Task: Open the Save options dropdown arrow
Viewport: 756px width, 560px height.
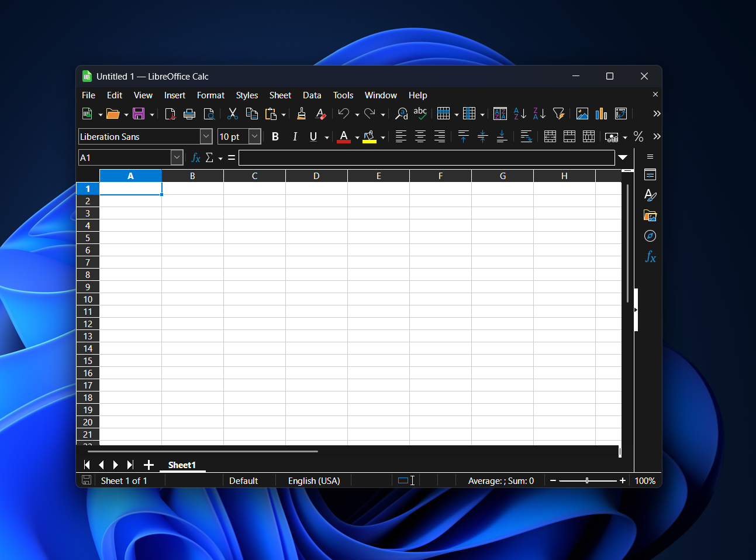Action: (x=152, y=114)
